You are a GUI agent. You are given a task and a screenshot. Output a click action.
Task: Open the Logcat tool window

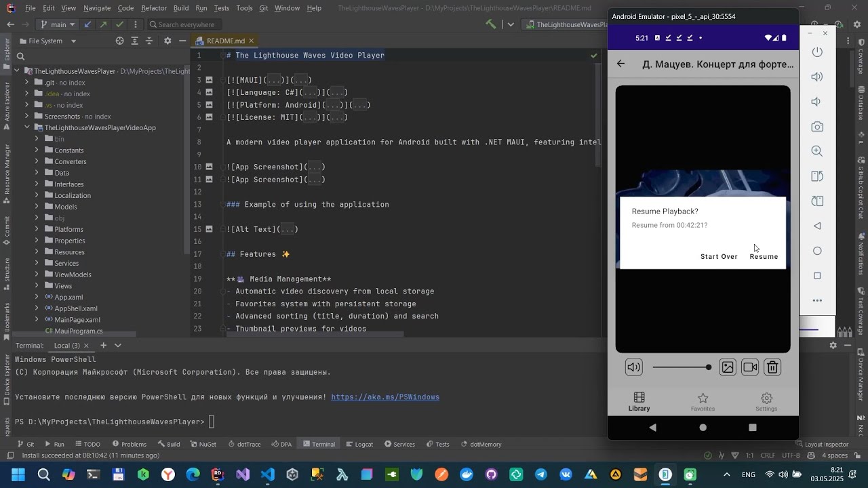[x=359, y=445]
